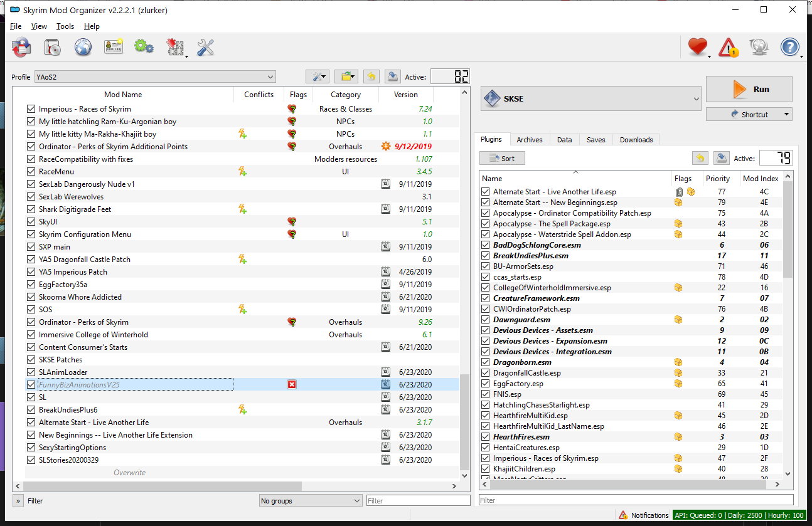Image resolution: width=812 pixels, height=526 pixels.
Task: Sort plugins by Priority column header
Action: (x=717, y=179)
